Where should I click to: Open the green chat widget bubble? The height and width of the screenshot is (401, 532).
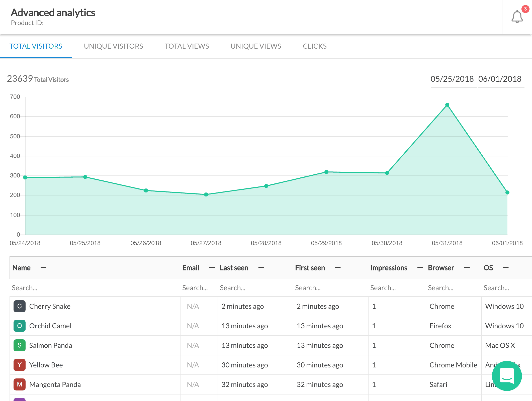coord(507,376)
